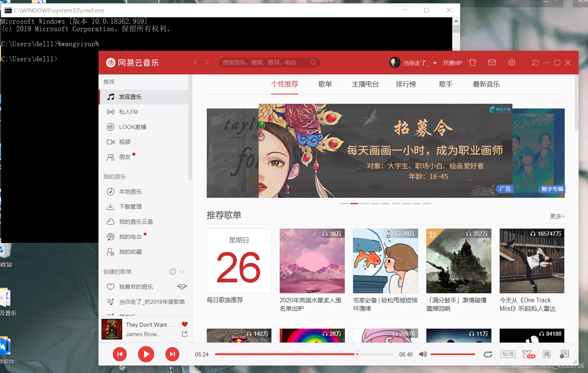The height and width of the screenshot is (373, 588).
Task: Play the previous track
Action: [120, 354]
